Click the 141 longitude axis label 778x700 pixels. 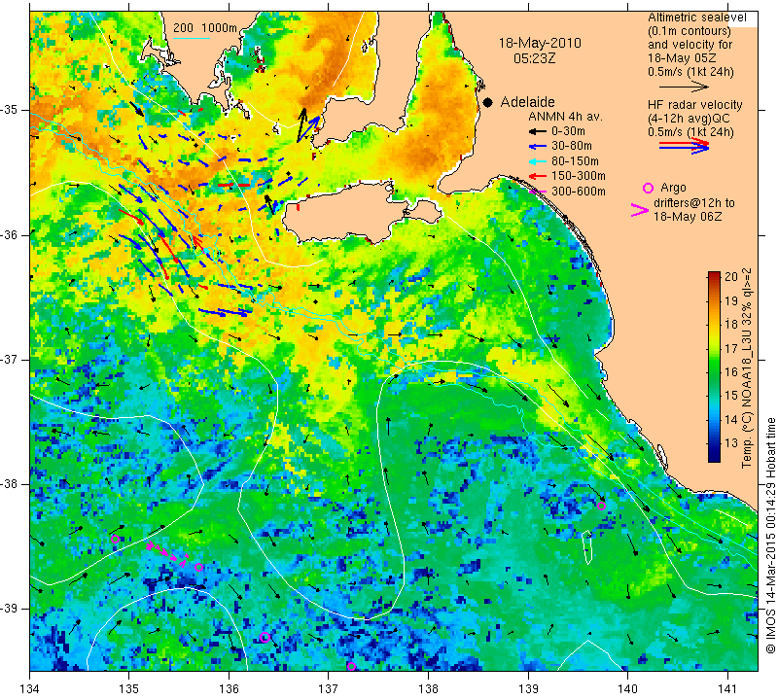(727, 689)
